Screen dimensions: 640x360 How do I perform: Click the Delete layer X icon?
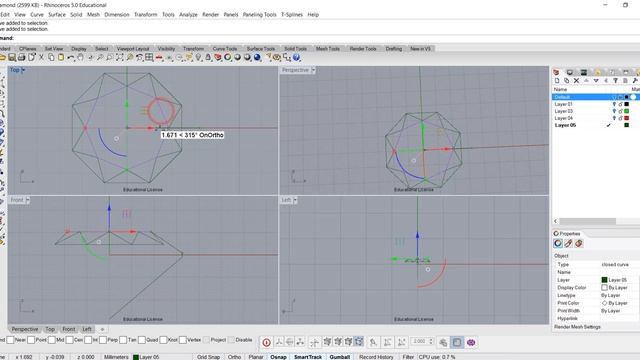pos(577,81)
